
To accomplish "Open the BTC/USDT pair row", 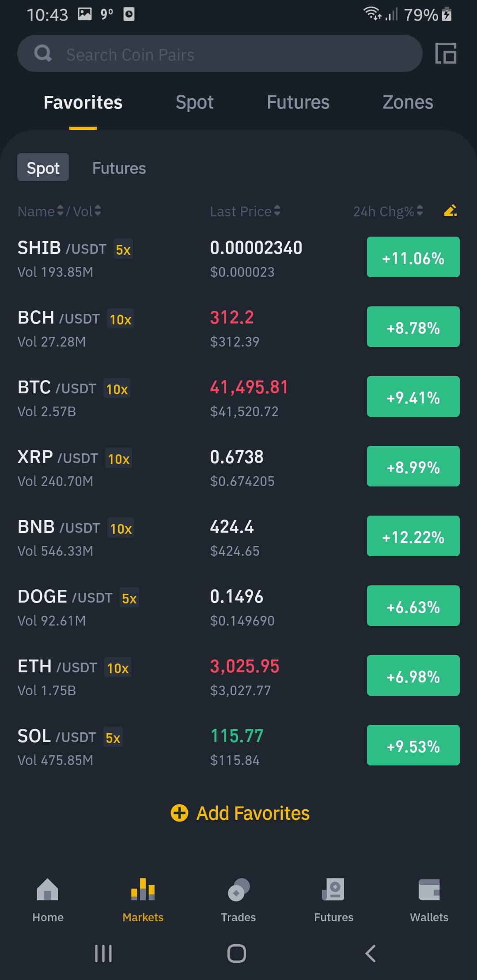I will [238, 397].
